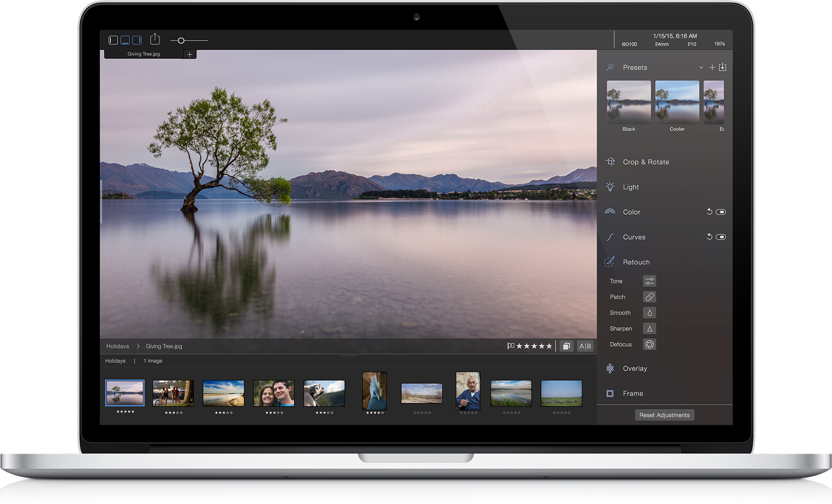Import presets with the download icon
Screen dimensions: 832x504
[722, 67]
